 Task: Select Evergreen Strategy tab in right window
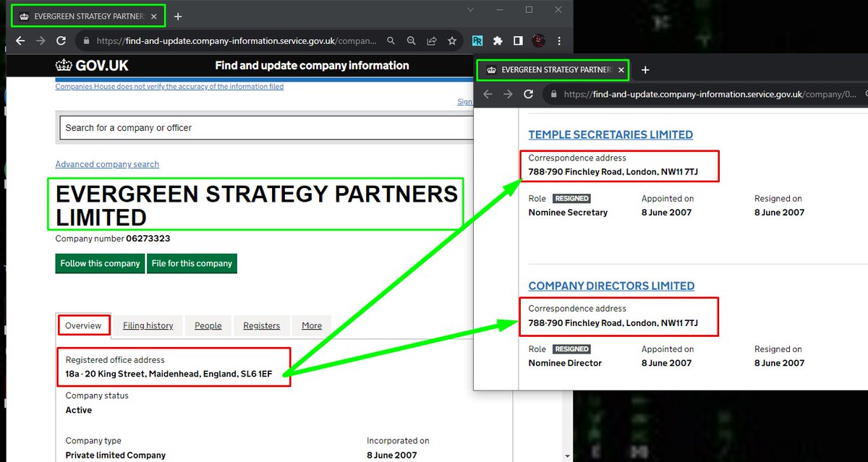[x=552, y=70]
